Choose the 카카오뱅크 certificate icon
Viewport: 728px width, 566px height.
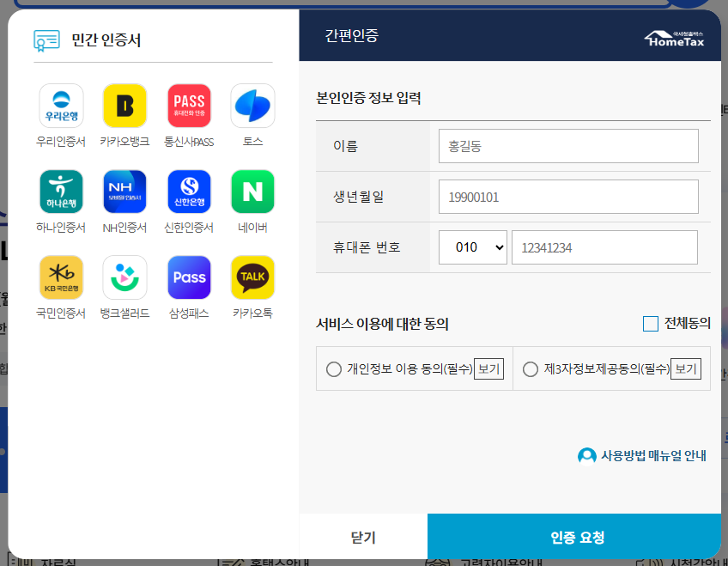124,106
